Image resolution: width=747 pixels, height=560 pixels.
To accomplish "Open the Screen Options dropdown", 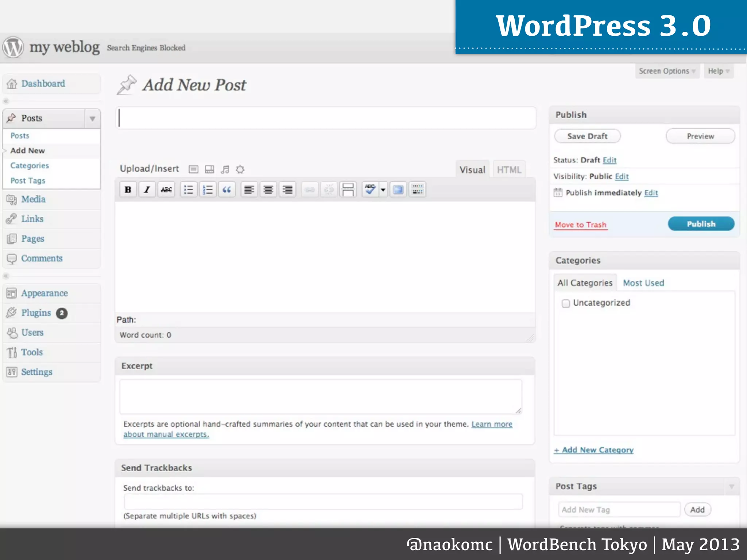I will [x=667, y=71].
